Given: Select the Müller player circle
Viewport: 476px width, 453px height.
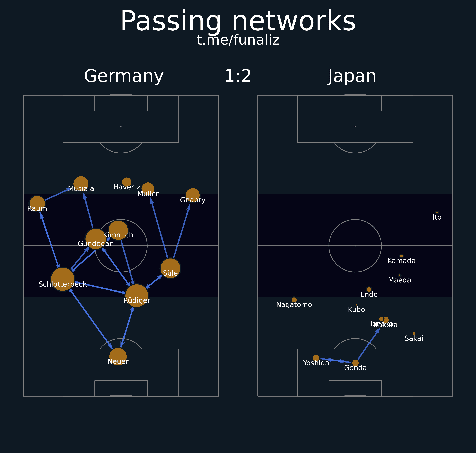Looking at the screenshot, I should tap(148, 189).
